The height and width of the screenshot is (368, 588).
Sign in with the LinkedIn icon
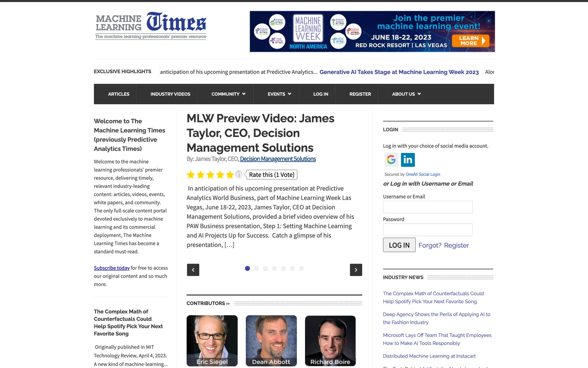tap(408, 159)
